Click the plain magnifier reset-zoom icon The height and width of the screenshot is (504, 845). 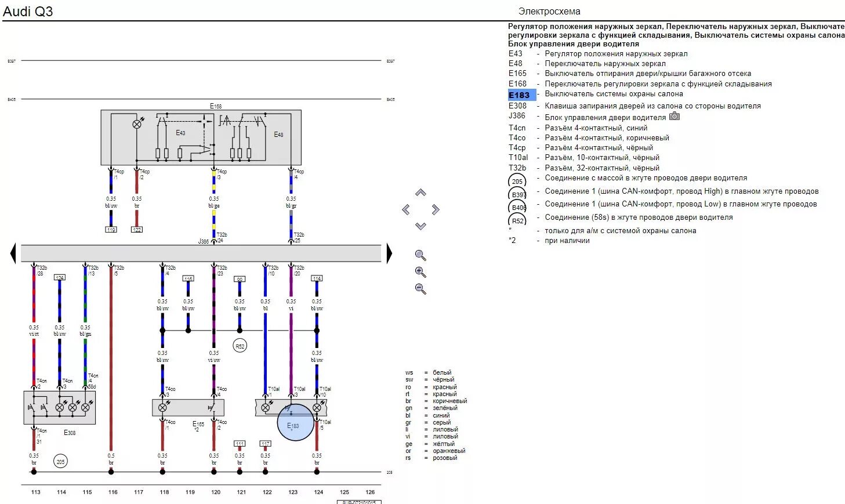pos(420,255)
